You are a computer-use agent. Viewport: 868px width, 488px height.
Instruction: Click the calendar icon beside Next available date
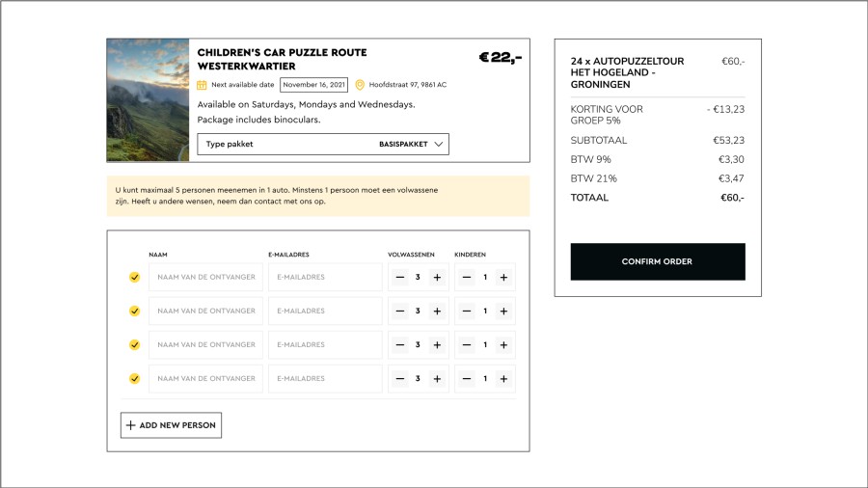[202, 85]
